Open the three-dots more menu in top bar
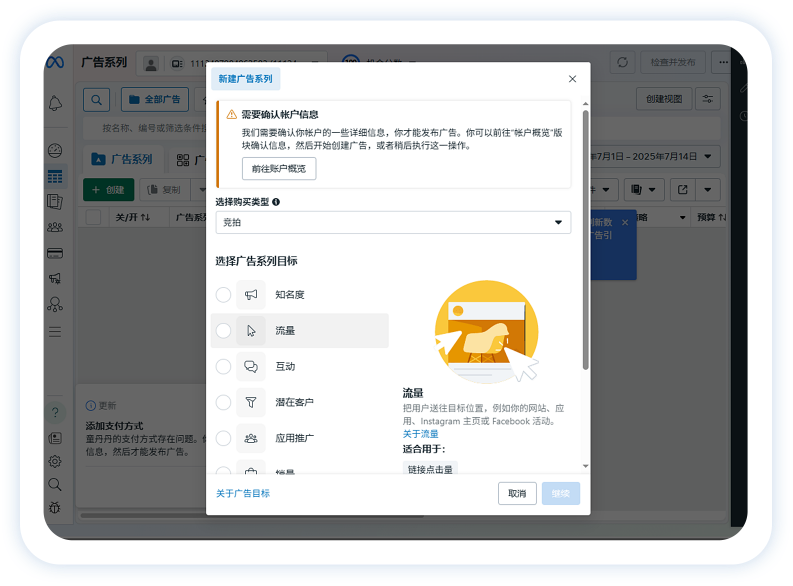 (723, 62)
